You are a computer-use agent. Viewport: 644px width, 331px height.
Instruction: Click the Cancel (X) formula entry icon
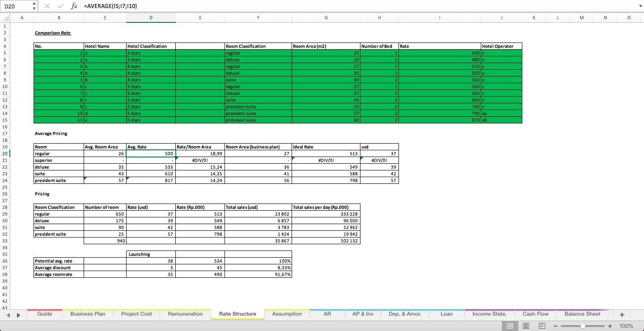pyautogui.click(x=47, y=6)
